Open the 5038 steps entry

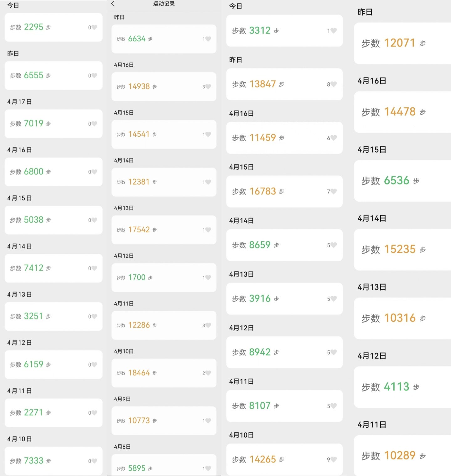tap(54, 220)
